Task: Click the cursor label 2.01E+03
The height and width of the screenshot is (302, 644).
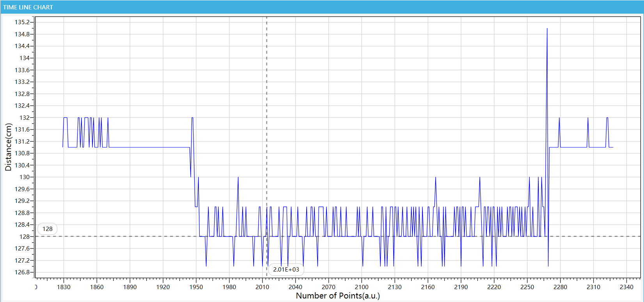Action: click(286, 270)
